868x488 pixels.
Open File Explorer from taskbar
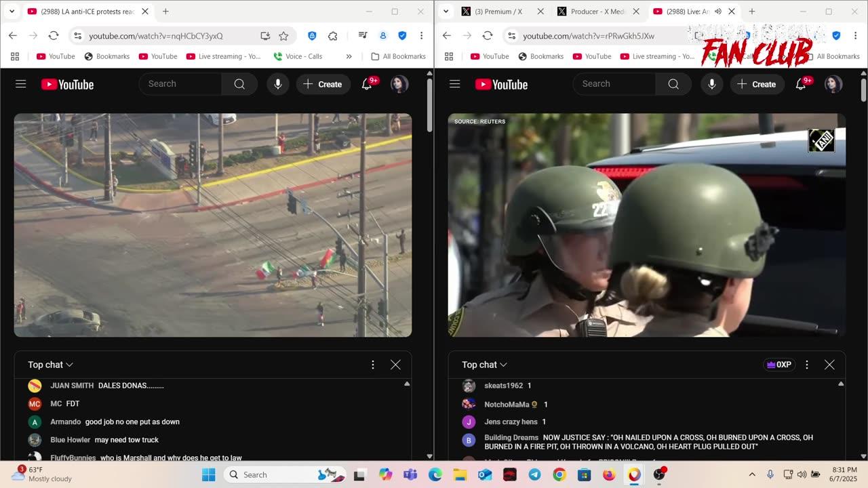460,474
